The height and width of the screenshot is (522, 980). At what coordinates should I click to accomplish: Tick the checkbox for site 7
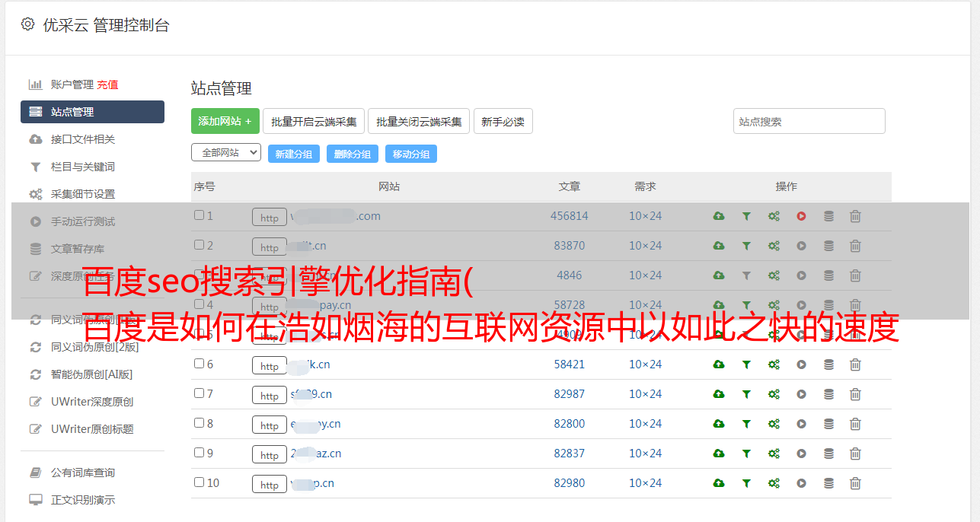199,393
